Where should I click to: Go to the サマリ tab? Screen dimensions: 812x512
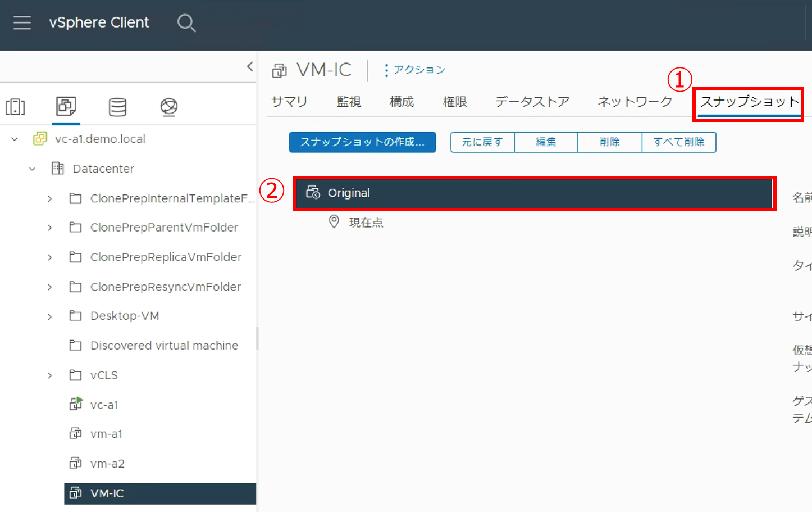click(x=289, y=102)
